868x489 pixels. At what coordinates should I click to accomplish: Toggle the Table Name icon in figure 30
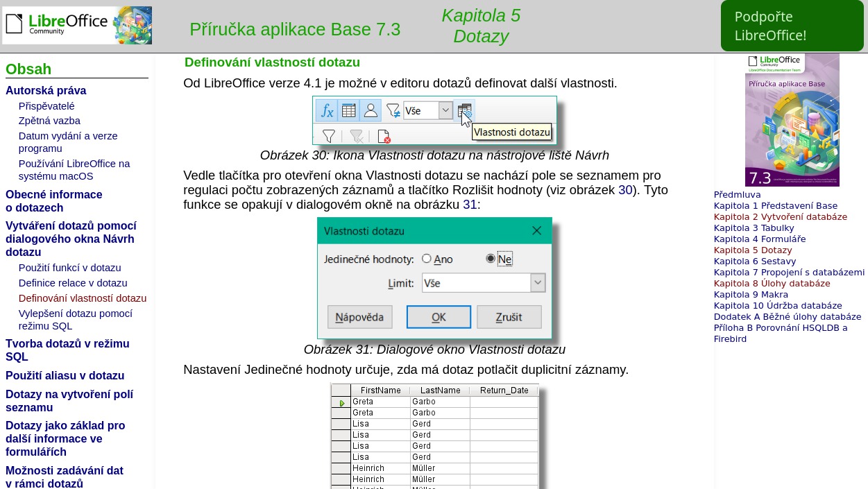(349, 111)
